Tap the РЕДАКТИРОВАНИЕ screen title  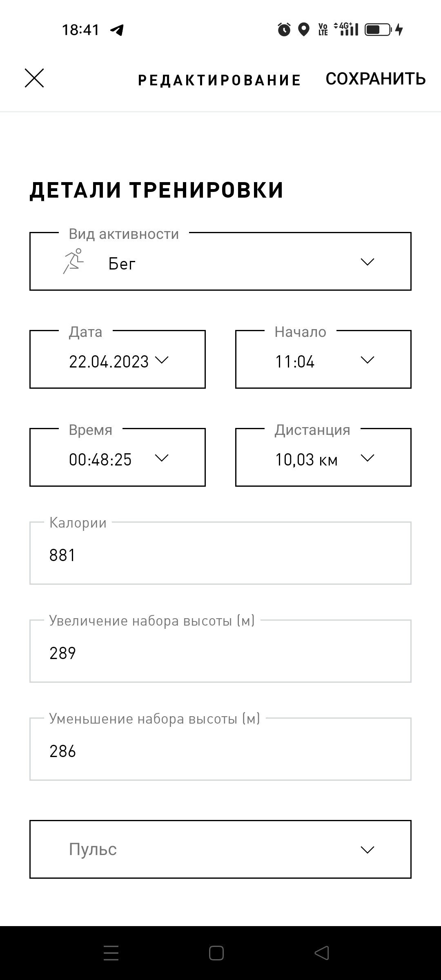(x=220, y=80)
